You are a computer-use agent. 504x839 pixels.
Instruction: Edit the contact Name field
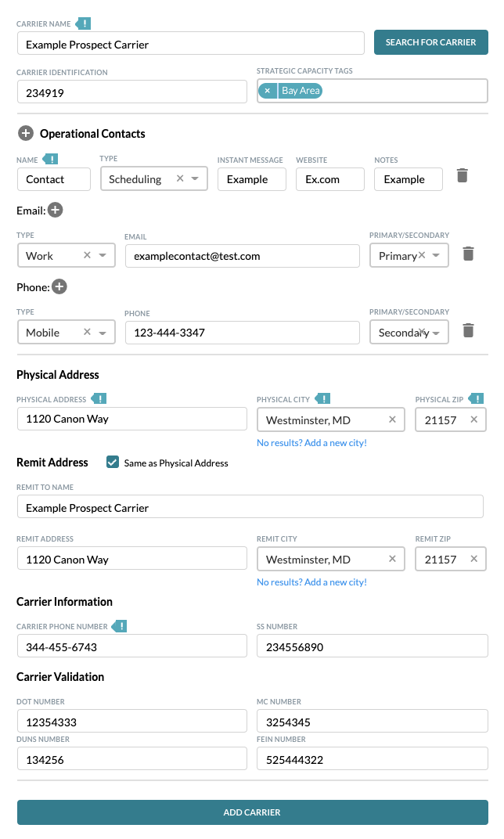point(53,179)
